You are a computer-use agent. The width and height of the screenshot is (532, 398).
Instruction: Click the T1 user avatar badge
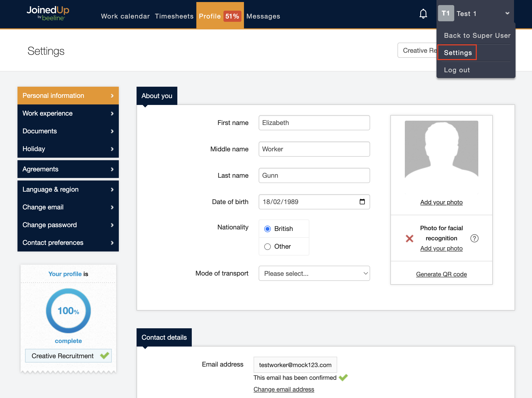[x=446, y=13]
